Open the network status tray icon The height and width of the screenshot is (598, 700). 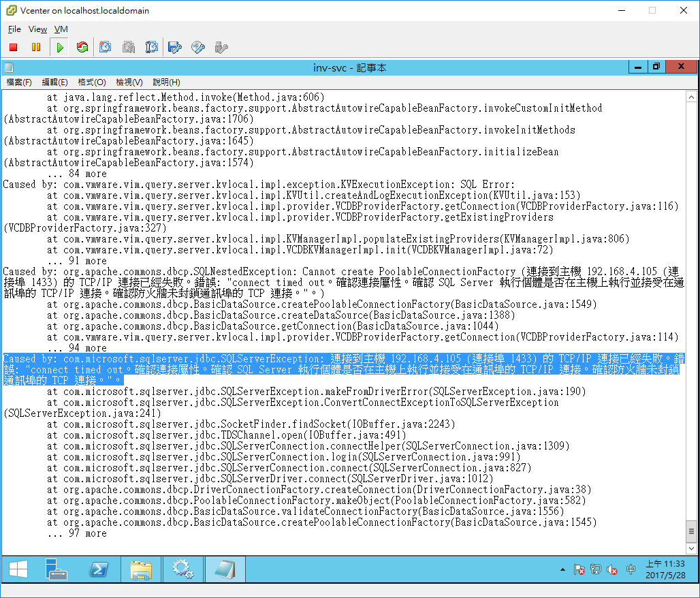click(x=596, y=569)
